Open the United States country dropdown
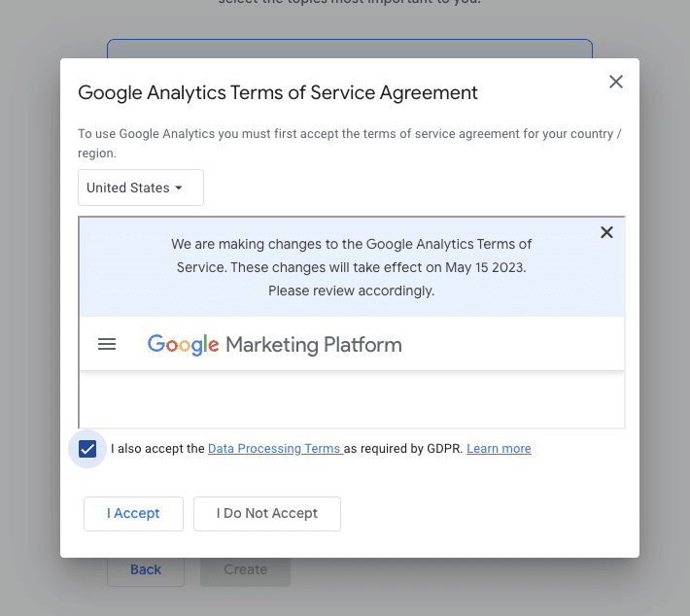This screenshot has width=690, height=616. [141, 188]
